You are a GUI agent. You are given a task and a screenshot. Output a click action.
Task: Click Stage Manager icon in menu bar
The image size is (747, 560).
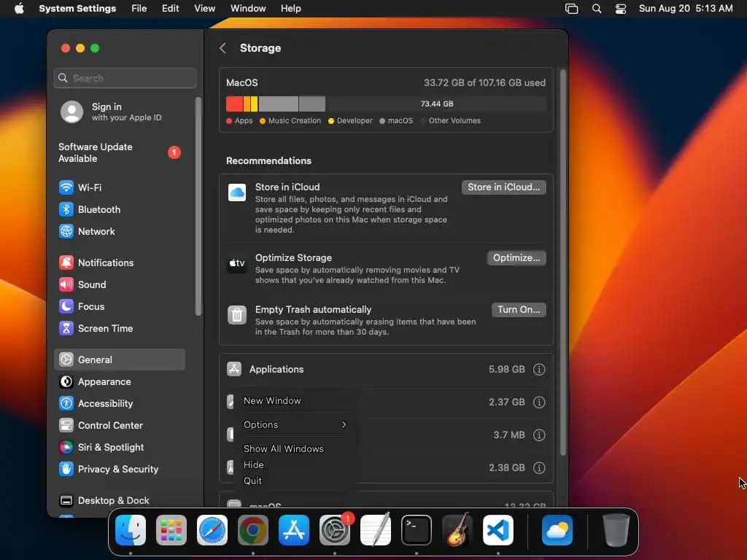572,9
